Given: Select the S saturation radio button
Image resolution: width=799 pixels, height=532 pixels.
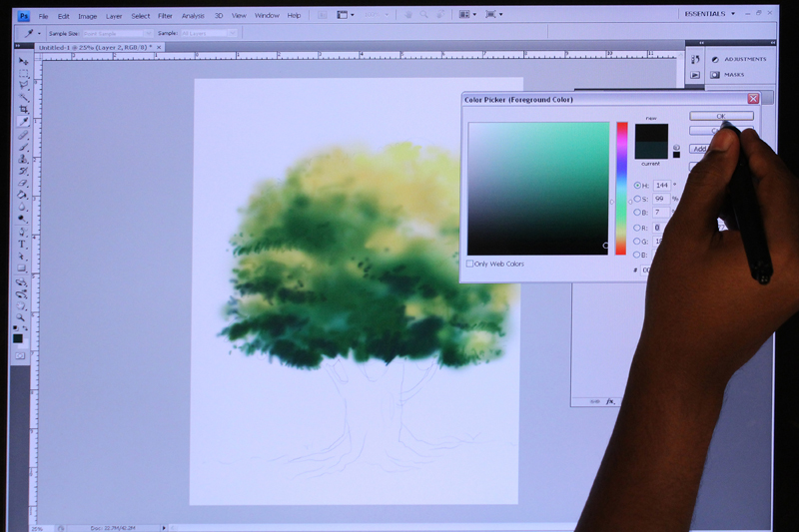Looking at the screenshot, I should [637, 199].
